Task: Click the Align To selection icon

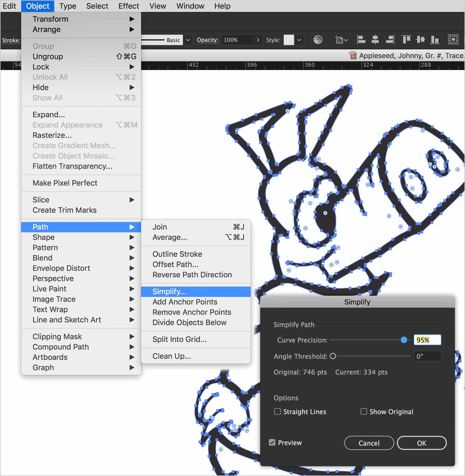Action: coord(341,40)
